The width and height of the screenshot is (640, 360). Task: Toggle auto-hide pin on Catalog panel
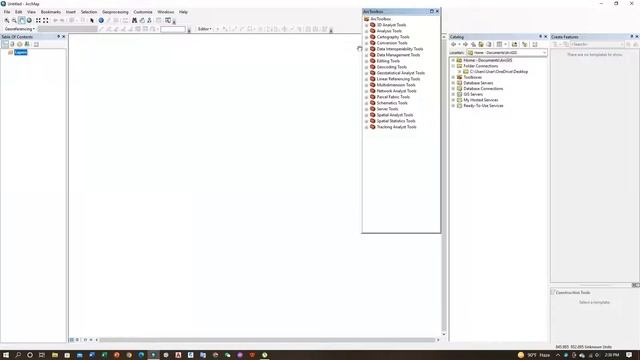(540, 37)
